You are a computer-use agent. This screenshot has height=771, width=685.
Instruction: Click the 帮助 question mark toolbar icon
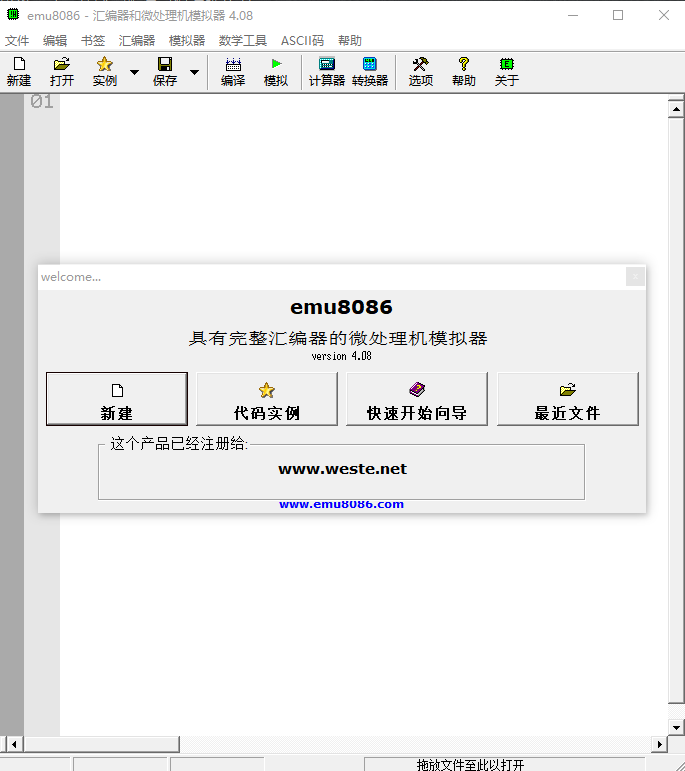[x=464, y=72]
